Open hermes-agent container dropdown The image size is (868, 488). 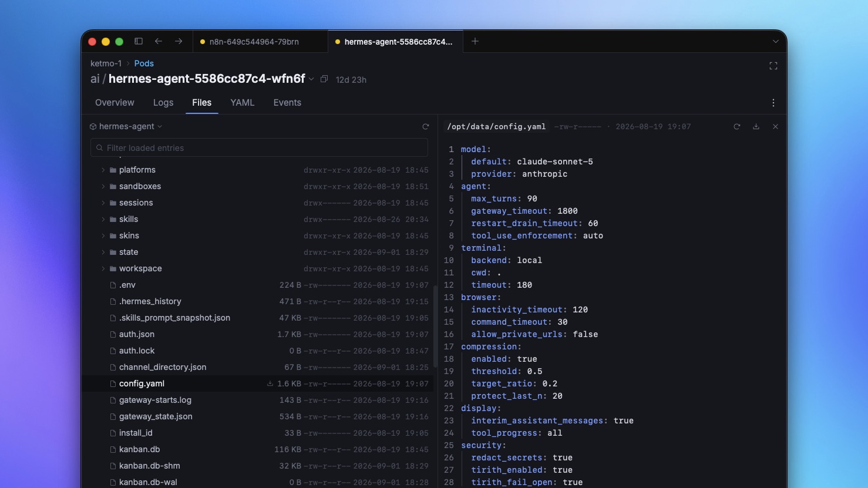[126, 126]
